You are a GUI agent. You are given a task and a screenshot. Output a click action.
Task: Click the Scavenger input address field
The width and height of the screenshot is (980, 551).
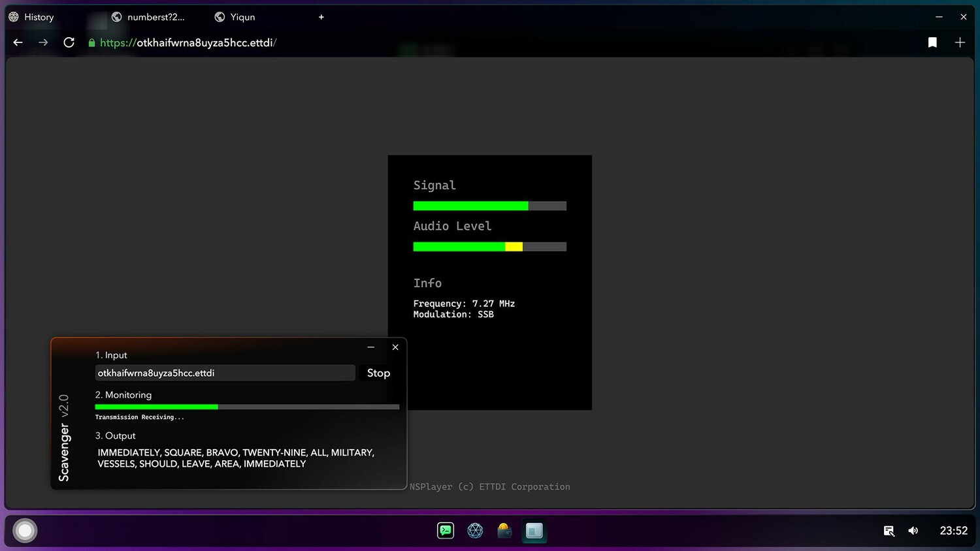tap(225, 373)
